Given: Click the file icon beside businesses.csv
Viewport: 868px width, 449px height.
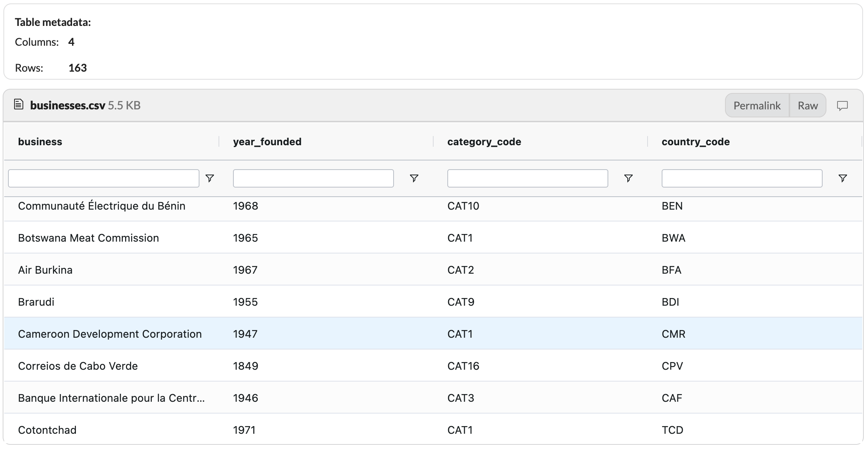Looking at the screenshot, I should [19, 104].
